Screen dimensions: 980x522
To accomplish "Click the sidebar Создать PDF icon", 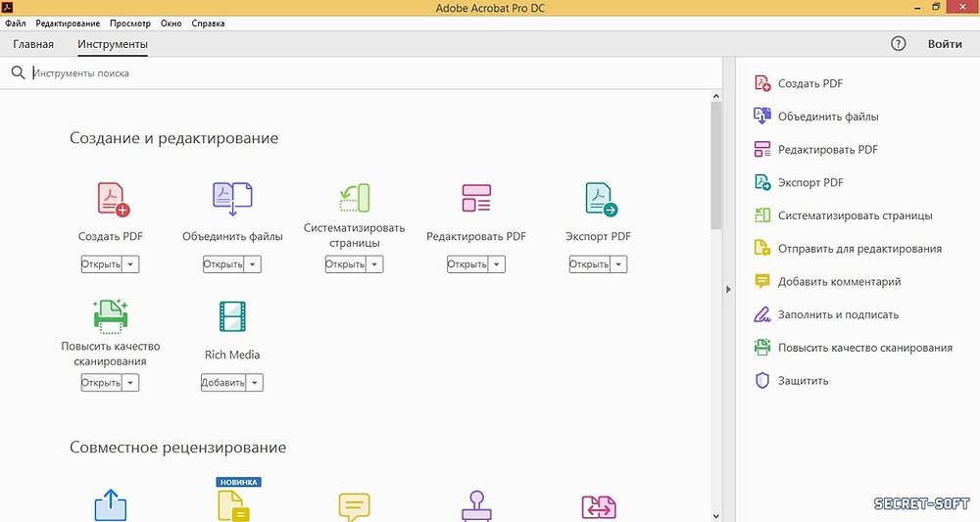I will coord(762,83).
